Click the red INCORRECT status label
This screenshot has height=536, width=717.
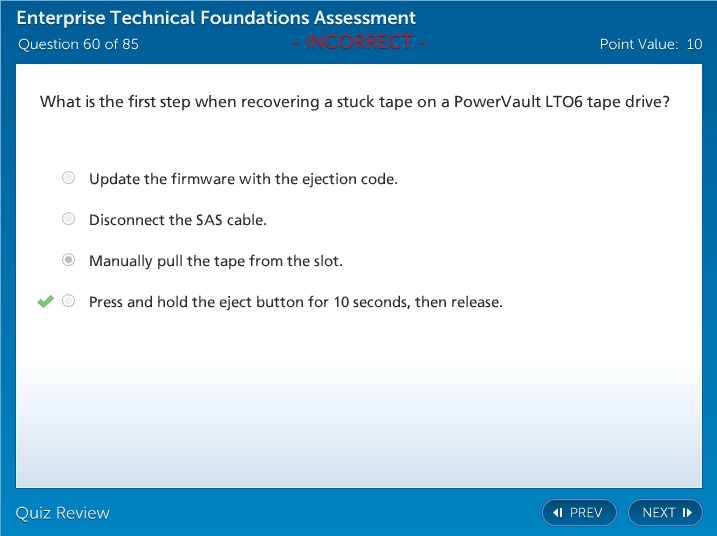point(359,42)
